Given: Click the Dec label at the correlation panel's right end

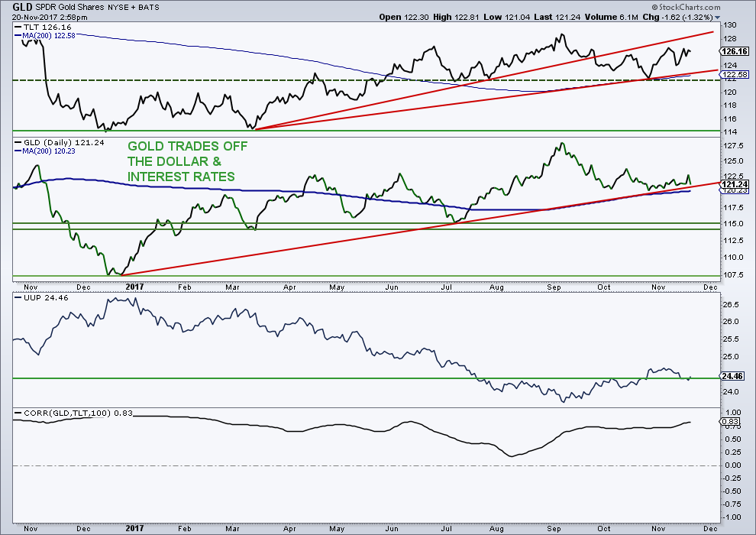Looking at the screenshot, I should (x=710, y=528).
